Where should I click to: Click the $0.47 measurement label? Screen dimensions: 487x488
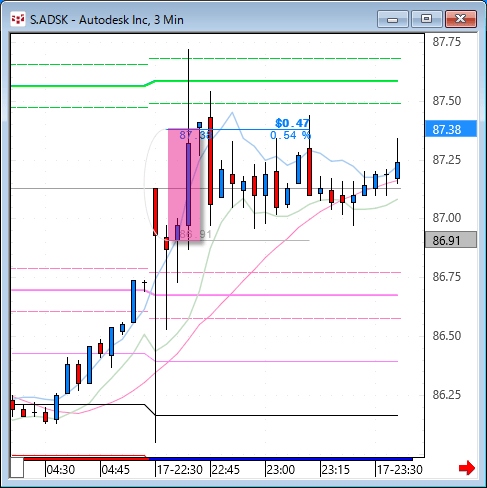(x=292, y=123)
